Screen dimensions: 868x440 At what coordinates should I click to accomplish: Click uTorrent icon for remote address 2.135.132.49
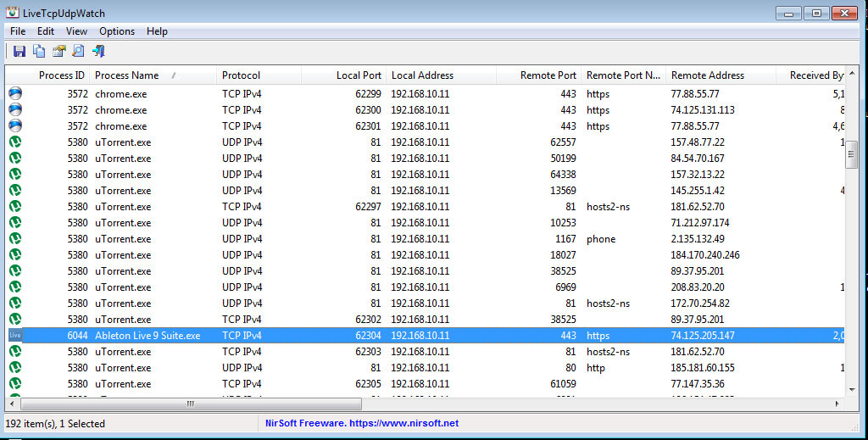[15, 238]
